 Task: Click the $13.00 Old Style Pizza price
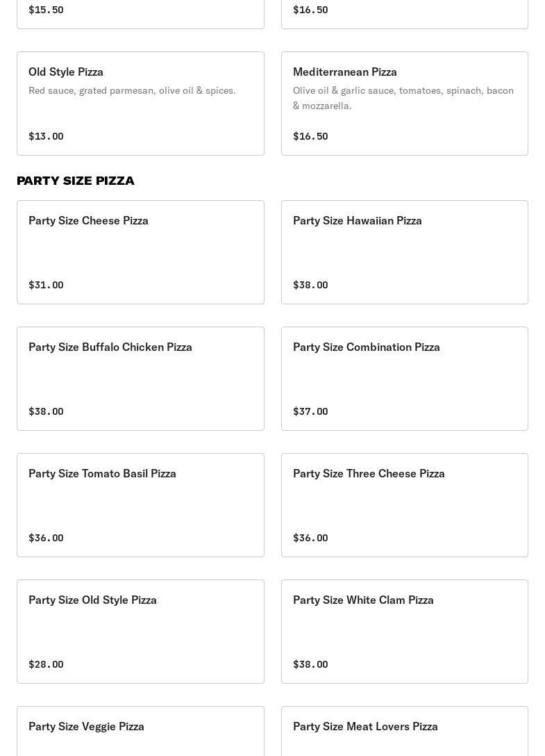tap(46, 136)
